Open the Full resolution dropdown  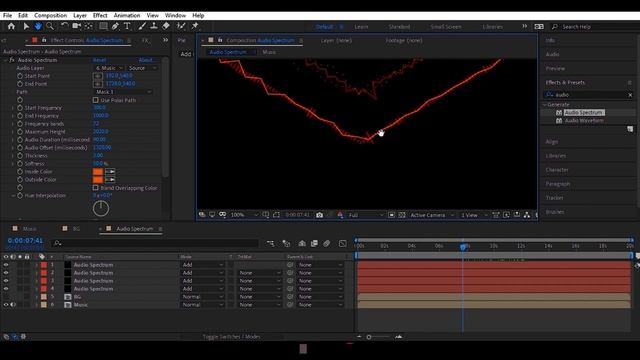(x=366, y=215)
